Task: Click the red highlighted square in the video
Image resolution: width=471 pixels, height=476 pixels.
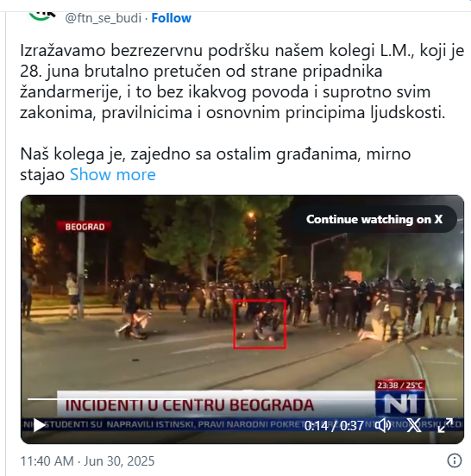Action: click(x=260, y=324)
